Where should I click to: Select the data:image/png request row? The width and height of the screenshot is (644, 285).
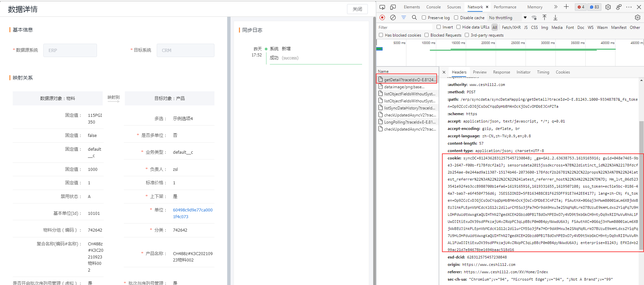(407, 87)
